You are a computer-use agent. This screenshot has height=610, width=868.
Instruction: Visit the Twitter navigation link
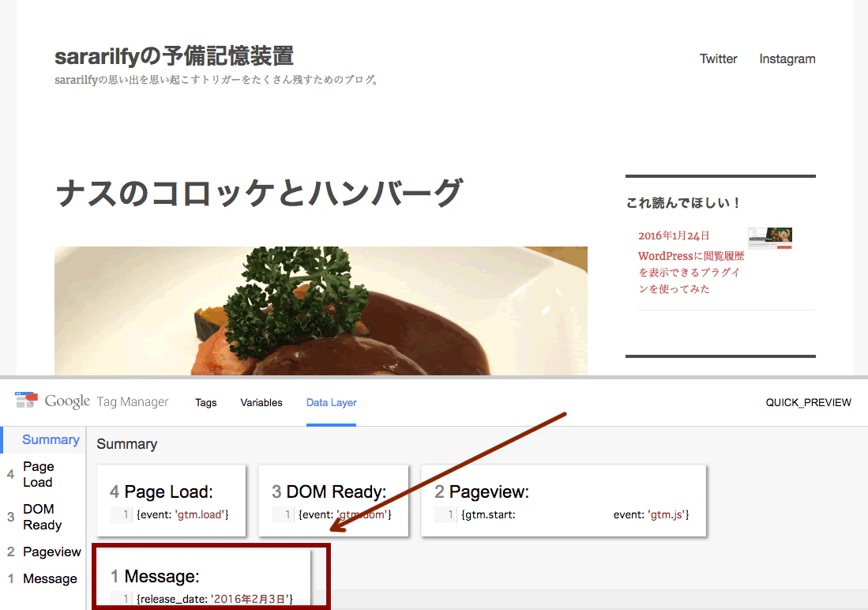tap(718, 58)
